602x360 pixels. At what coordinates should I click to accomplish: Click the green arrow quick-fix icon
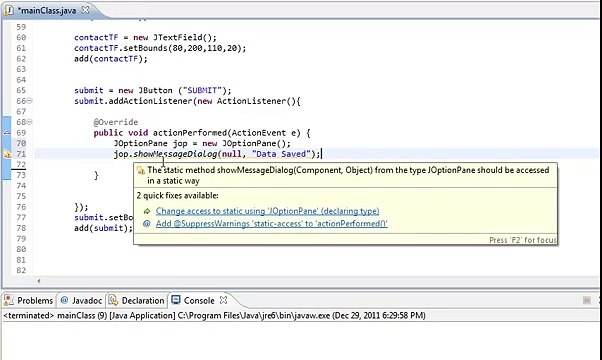point(147,211)
